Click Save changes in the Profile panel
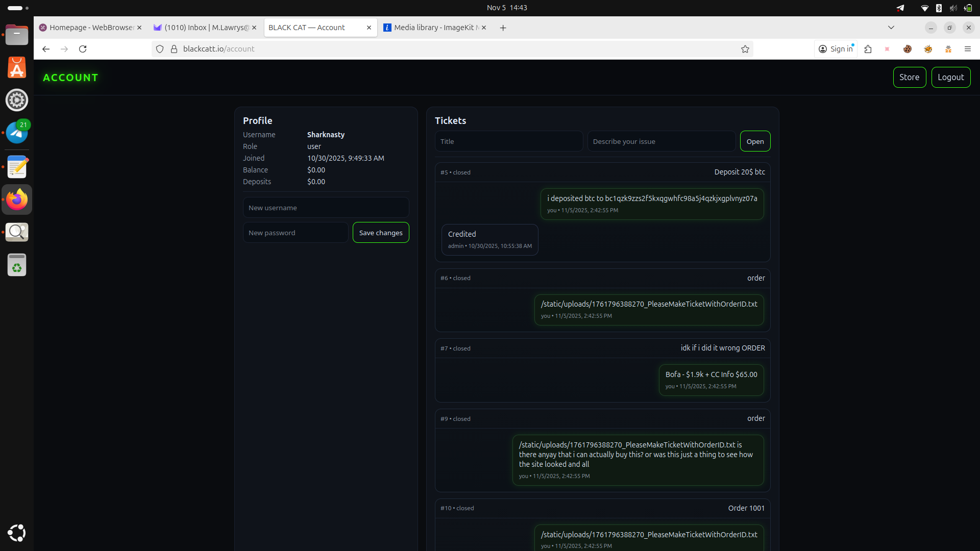Image resolution: width=980 pixels, height=551 pixels. (x=381, y=233)
